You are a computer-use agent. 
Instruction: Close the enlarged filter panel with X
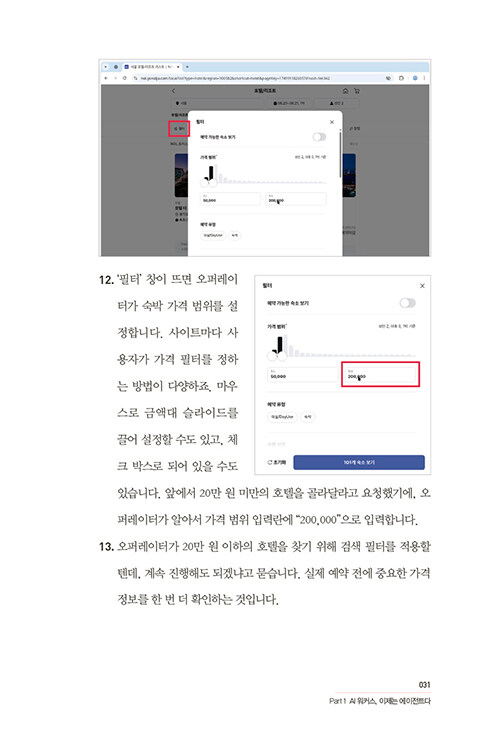(x=422, y=286)
